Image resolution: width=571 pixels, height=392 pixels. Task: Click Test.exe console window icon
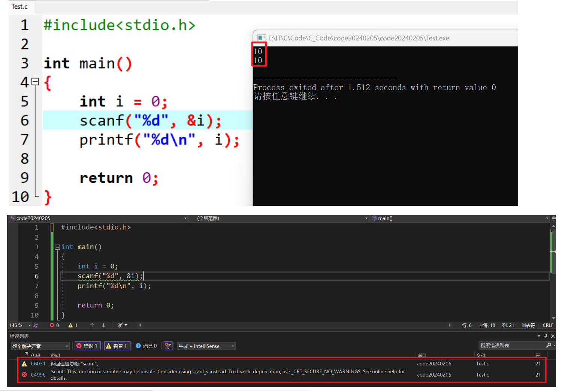[262, 38]
